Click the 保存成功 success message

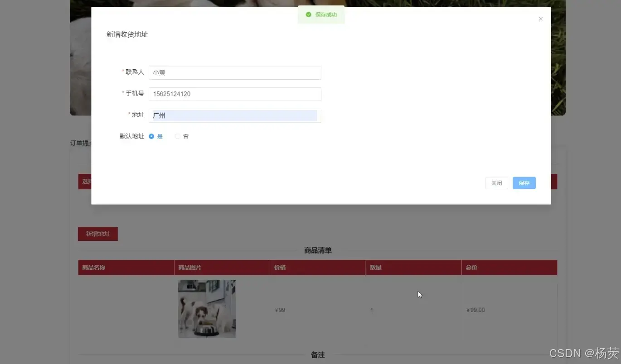click(321, 14)
